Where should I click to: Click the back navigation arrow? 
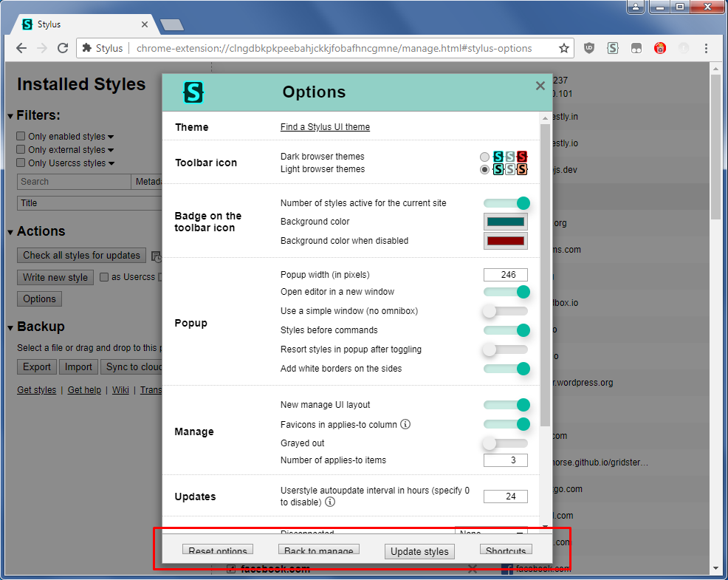(x=21, y=47)
